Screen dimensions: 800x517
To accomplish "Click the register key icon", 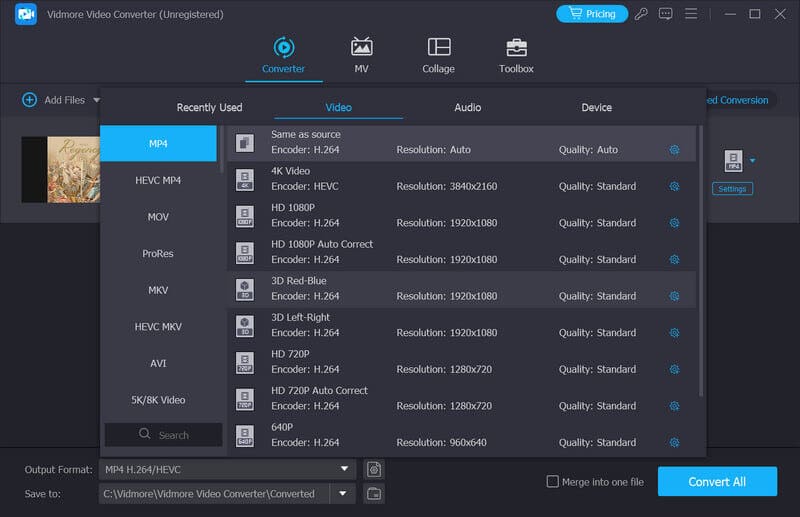I will pos(640,14).
